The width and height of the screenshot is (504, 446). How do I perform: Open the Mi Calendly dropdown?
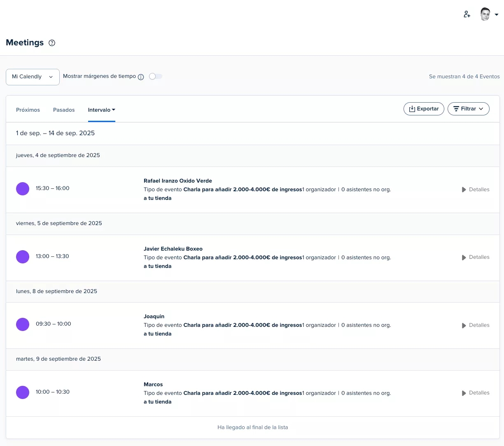[x=33, y=77]
